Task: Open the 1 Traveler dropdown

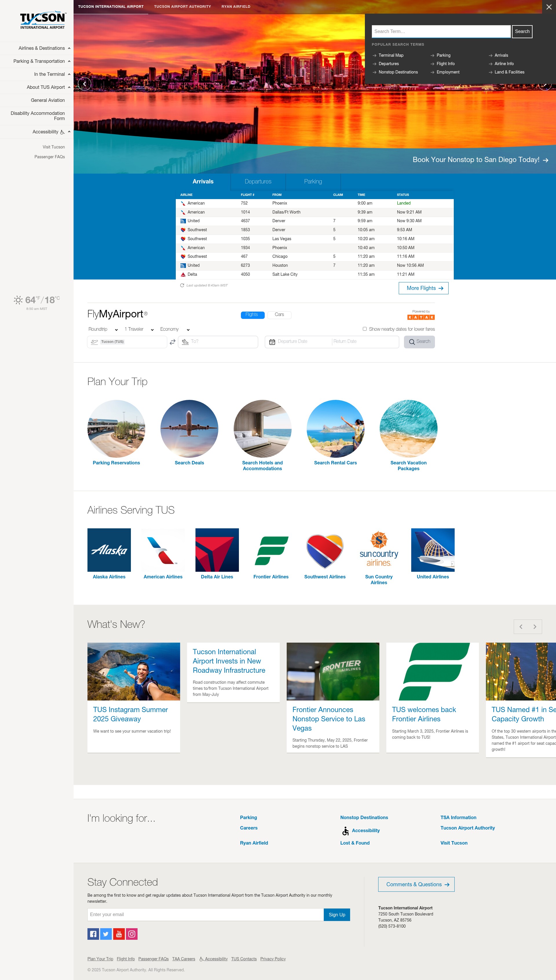Action: 139,329
